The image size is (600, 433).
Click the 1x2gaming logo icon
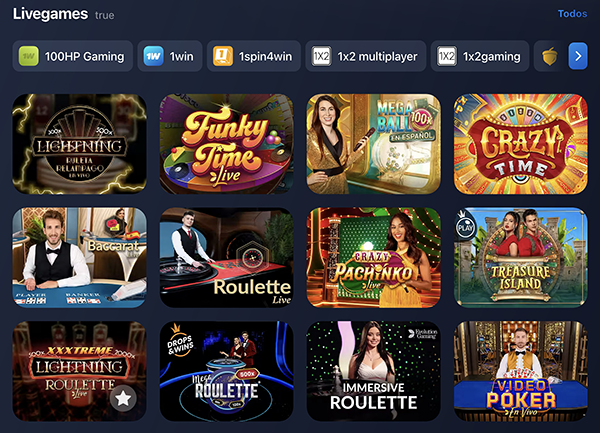pyautogui.click(x=447, y=56)
